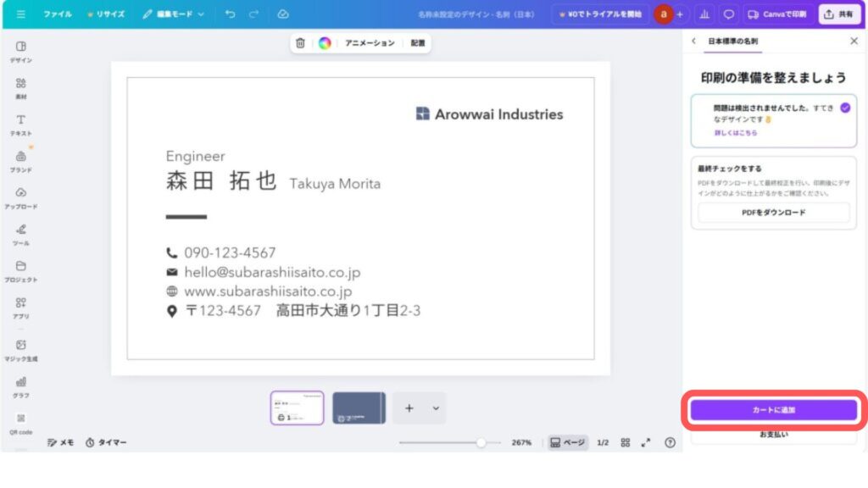The height and width of the screenshot is (488, 868).
Task: Open the comment speech bubble icon
Action: (x=728, y=14)
